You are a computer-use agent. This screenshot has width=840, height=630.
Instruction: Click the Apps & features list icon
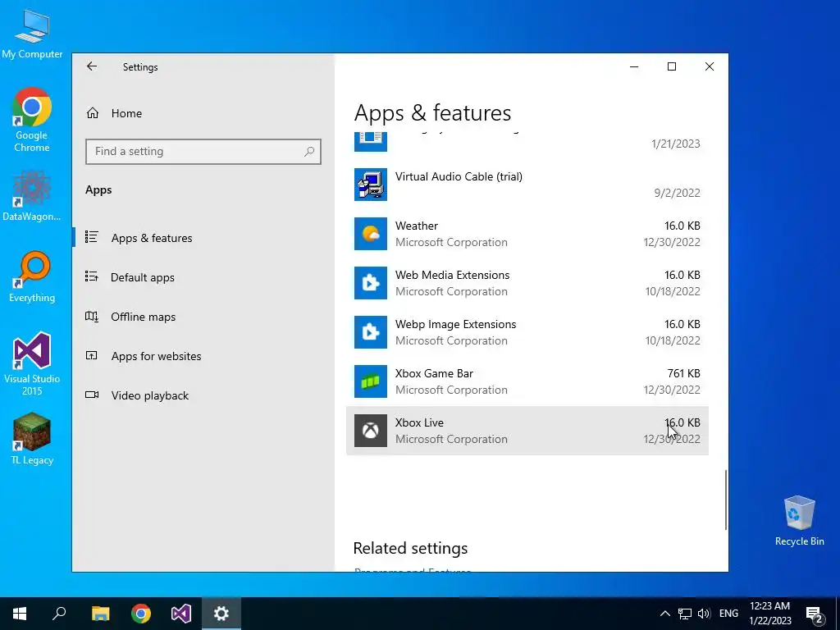click(92, 237)
